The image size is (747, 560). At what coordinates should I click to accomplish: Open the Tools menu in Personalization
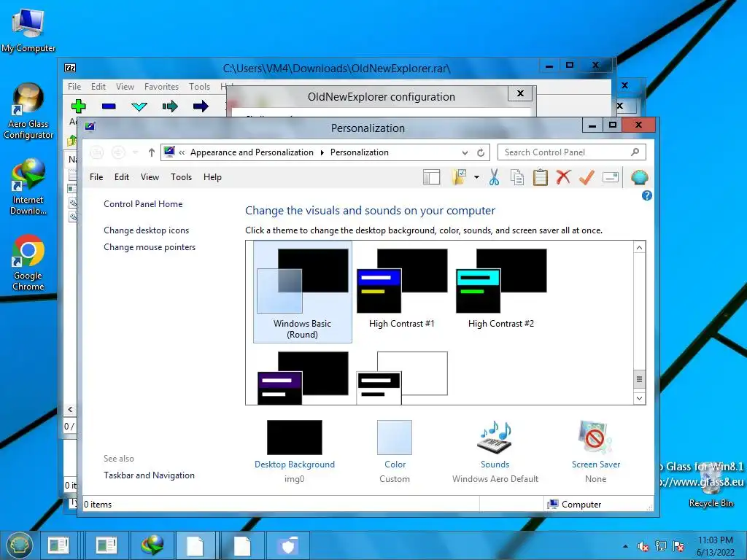tap(181, 177)
